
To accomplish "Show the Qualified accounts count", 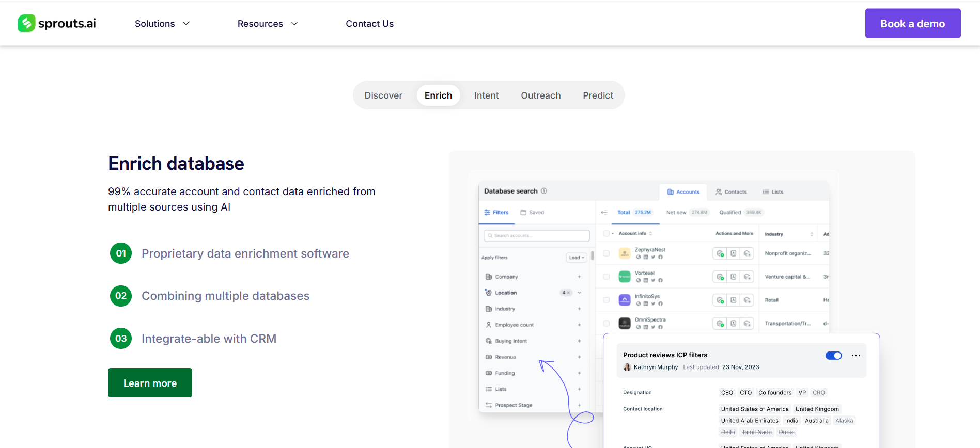I will (x=741, y=212).
